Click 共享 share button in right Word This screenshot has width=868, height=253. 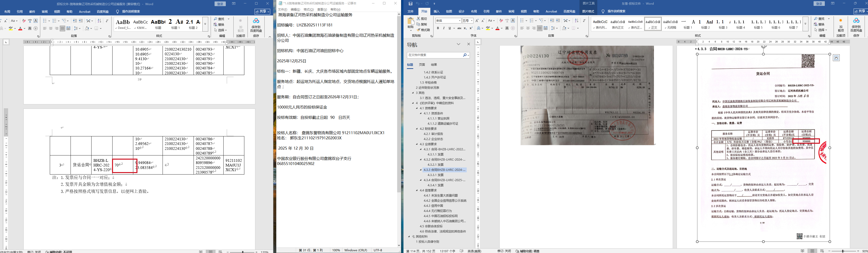pyautogui.click(x=861, y=11)
